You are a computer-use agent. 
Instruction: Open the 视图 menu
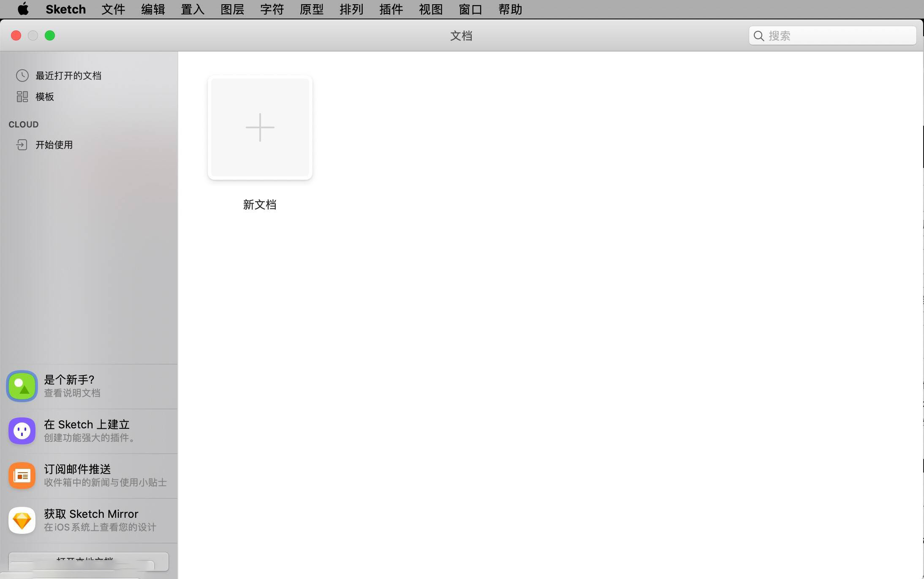431,9
